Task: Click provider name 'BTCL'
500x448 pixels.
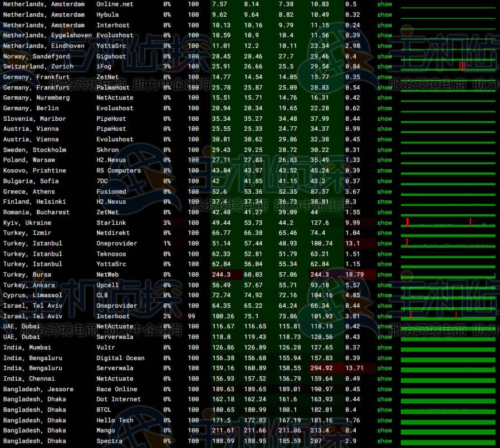Action: (104, 410)
